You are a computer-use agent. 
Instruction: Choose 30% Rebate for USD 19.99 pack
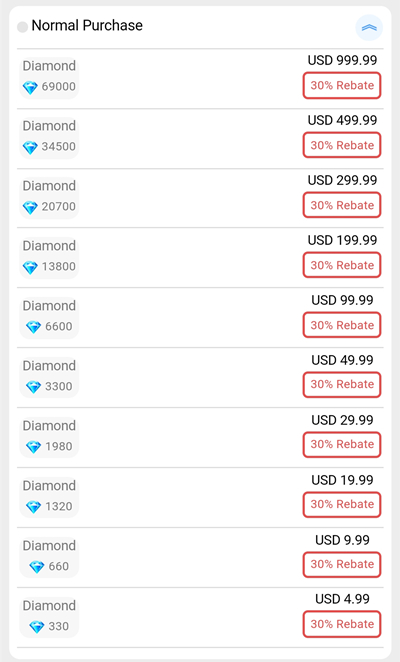[x=342, y=505]
